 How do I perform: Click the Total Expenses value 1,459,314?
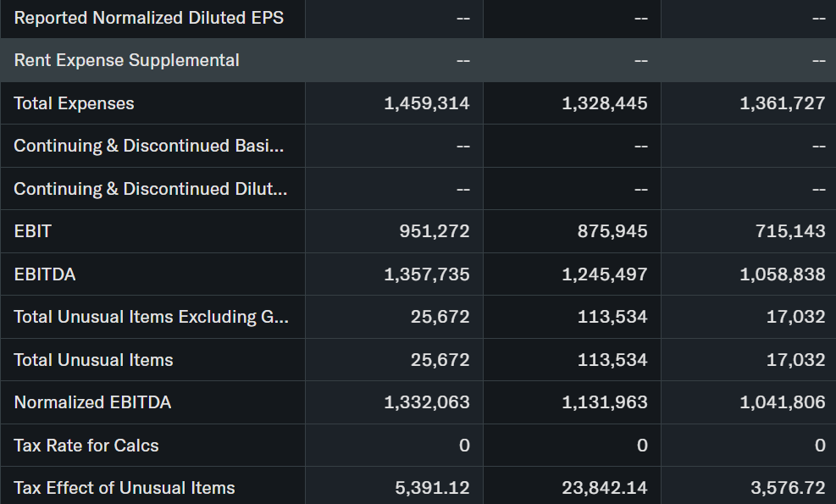point(426,103)
